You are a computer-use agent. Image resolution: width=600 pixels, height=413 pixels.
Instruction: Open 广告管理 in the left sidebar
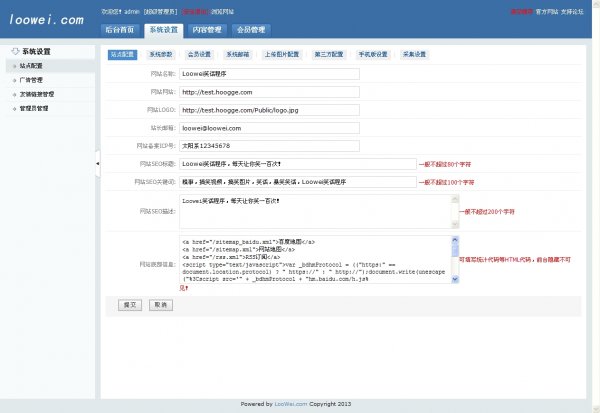pyautogui.click(x=51, y=80)
